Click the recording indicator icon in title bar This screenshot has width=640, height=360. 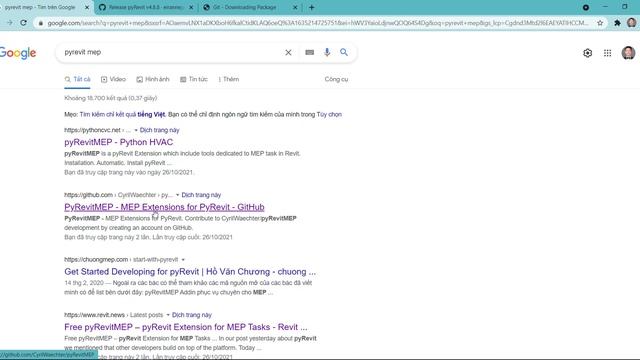(586, 7)
